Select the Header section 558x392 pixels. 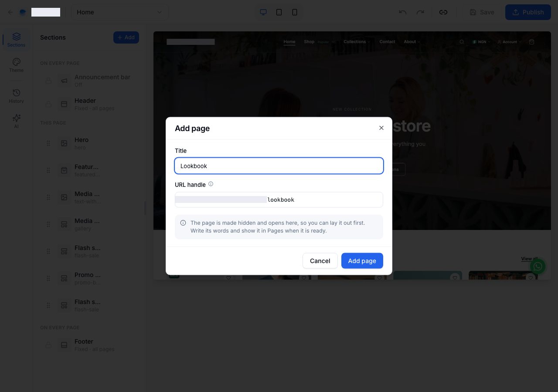pos(89,104)
